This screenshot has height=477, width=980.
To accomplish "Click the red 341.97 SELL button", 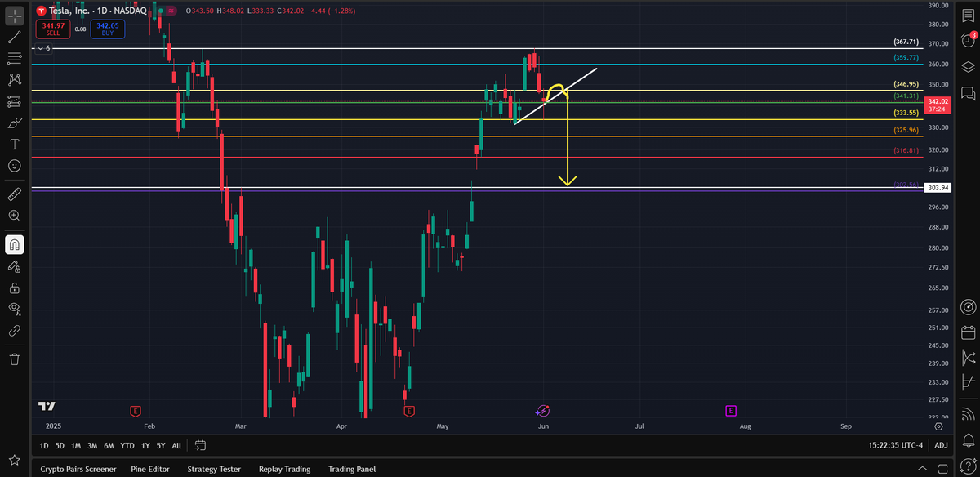I will click(52, 29).
